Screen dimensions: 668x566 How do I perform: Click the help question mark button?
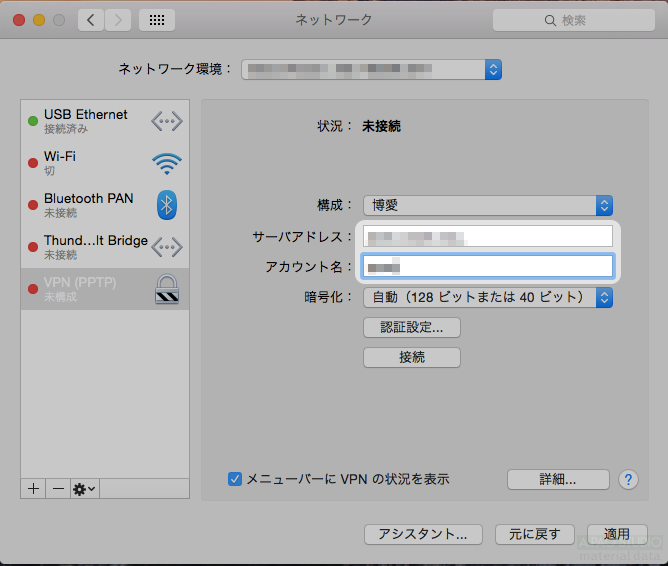coord(628,479)
